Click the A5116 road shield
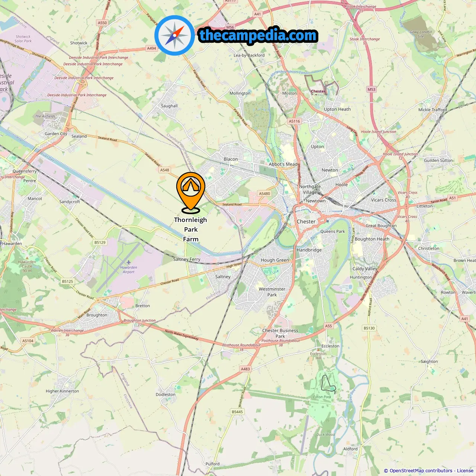The image size is (476, 476). pyautogui.click(x=294, y=121)
